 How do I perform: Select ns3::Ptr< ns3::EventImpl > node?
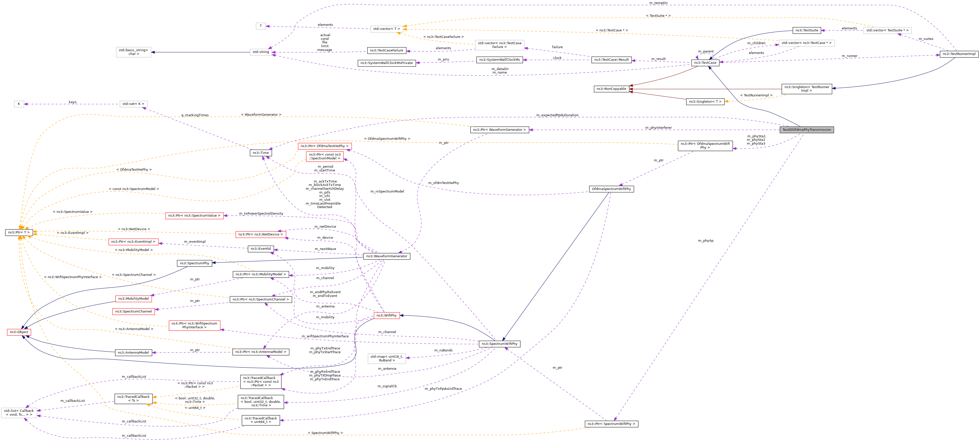point(134,242)
